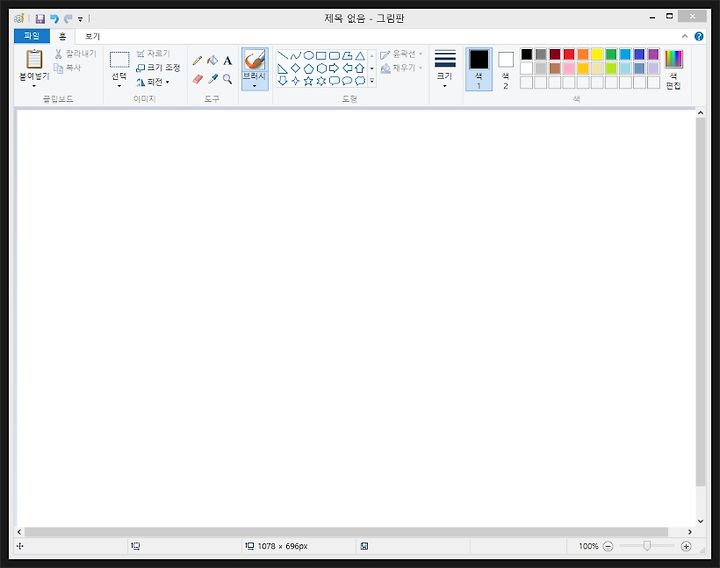Image resolution: width=720 pixels, height=568 pixels.
Task: Activate Color 1 (색 1) selector
Action: [x=479, y=69]
